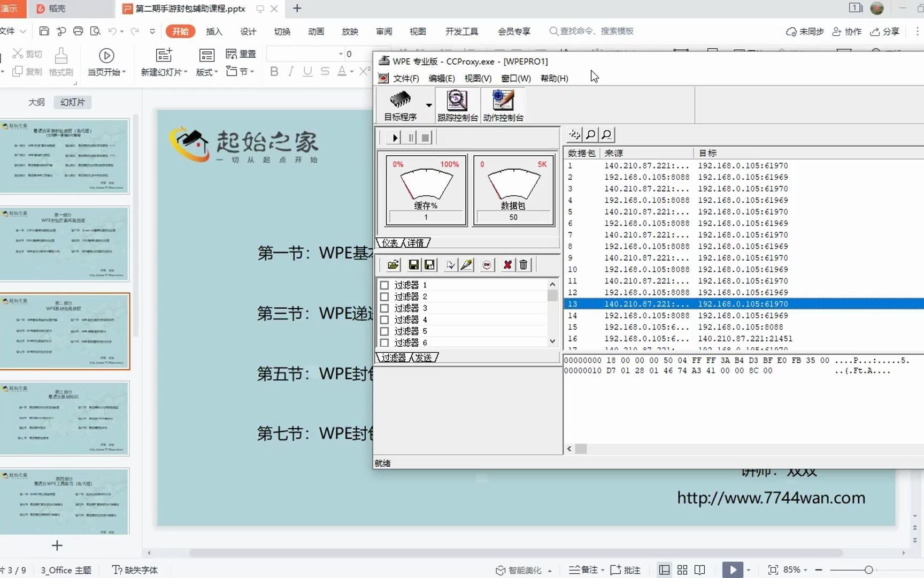Open WPE 视图(V) menu

[x=478, y=78]
